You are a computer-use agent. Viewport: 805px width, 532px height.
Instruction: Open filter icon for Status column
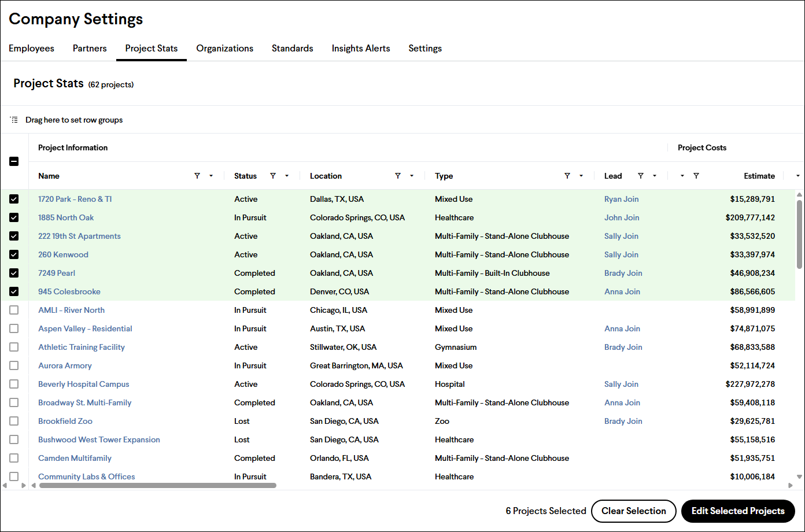[x=273, y=176]
